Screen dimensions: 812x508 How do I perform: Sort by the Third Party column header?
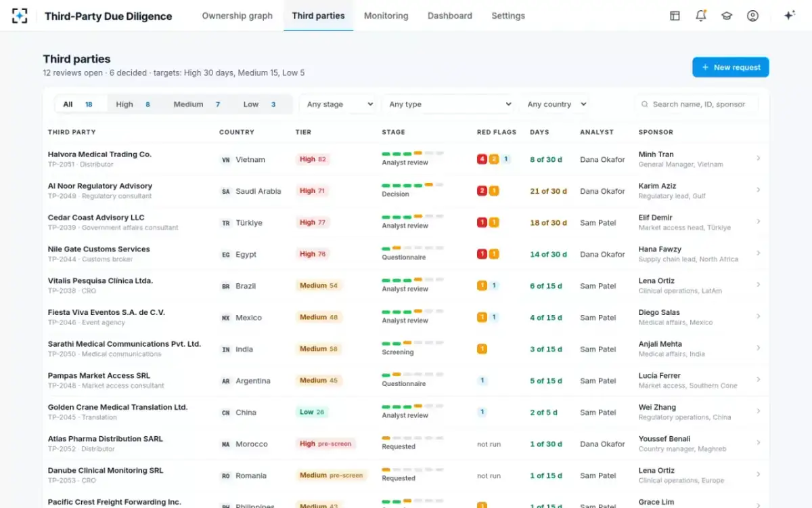click(x=72, y=132)
